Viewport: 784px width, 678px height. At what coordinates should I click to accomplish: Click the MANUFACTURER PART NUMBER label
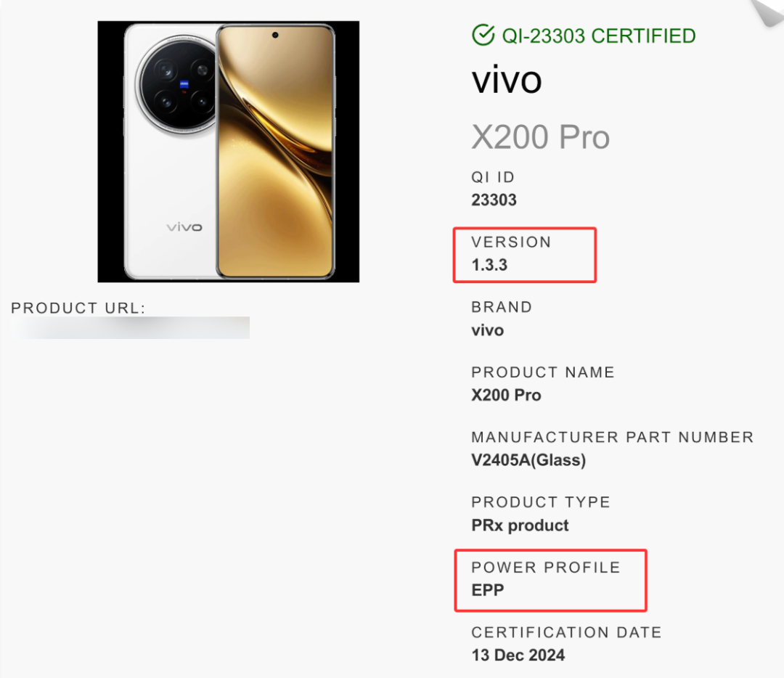coord(613,438)
